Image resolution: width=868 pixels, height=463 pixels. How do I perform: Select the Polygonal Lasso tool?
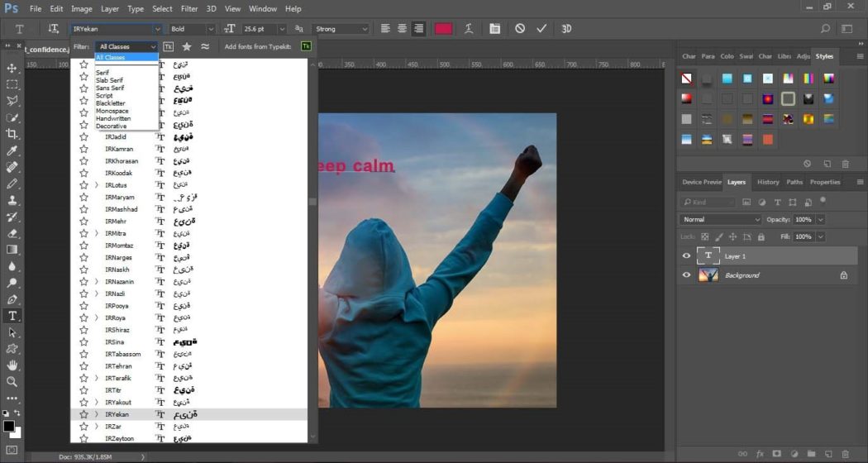coord(12,101)
